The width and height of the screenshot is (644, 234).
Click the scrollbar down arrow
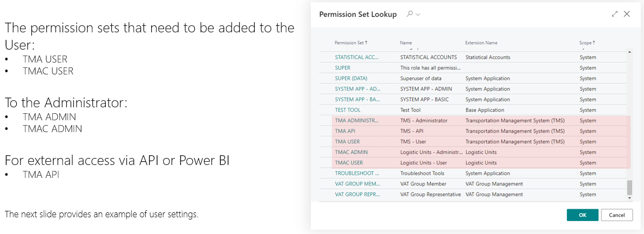pyautogui.click(x=629, y=198)
